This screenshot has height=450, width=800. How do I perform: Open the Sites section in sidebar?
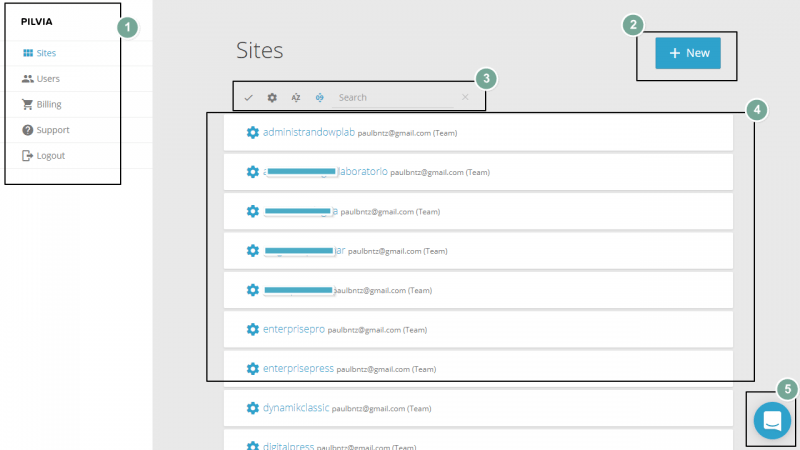pyautogui.click(x=39, y=53)
